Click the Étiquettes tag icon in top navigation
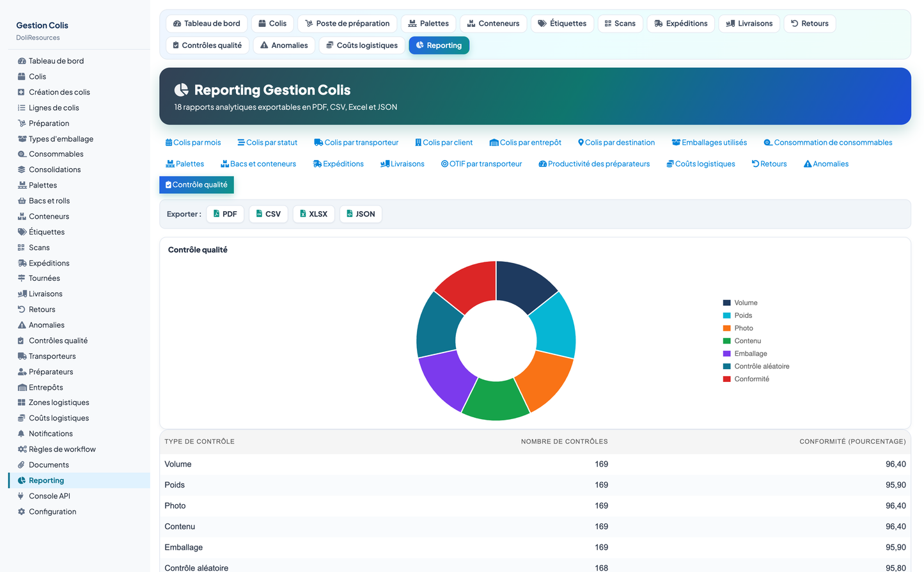Viewport: 924px width, 572px height. (542, 24)
